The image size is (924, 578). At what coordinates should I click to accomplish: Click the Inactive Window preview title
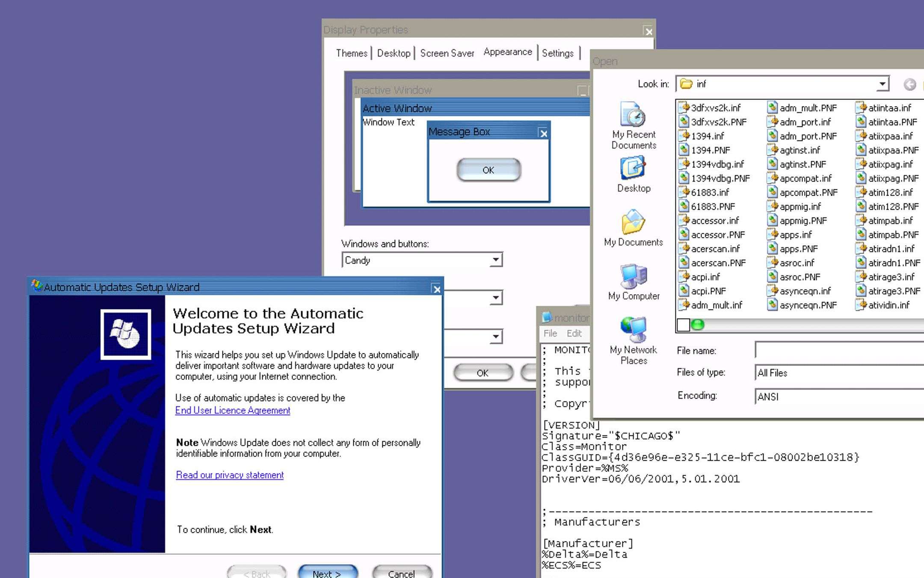point(393,90)
